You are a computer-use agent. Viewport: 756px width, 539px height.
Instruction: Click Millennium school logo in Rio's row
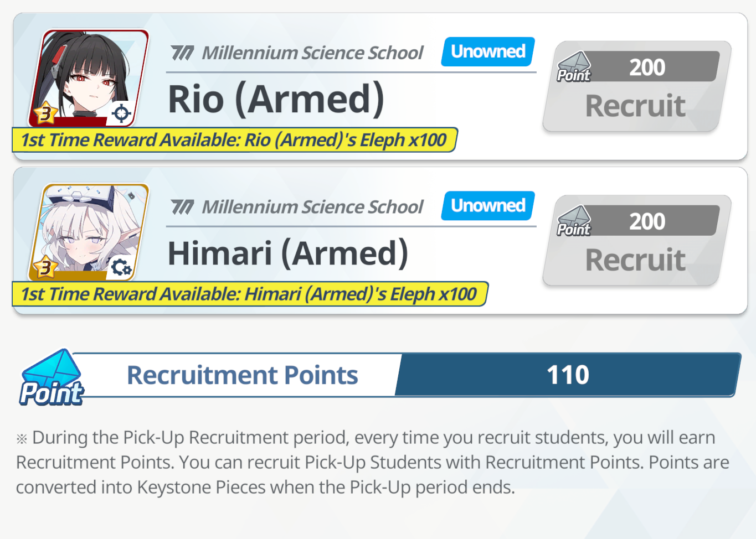point(182,53)
